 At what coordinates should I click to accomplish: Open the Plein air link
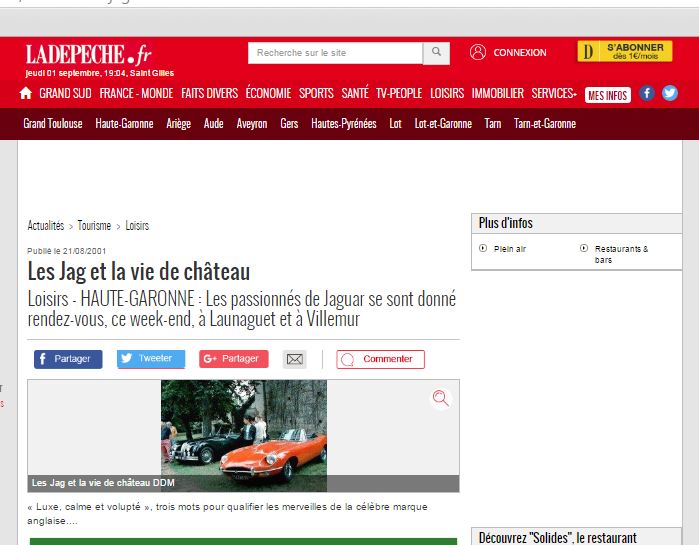click(510, 249)
